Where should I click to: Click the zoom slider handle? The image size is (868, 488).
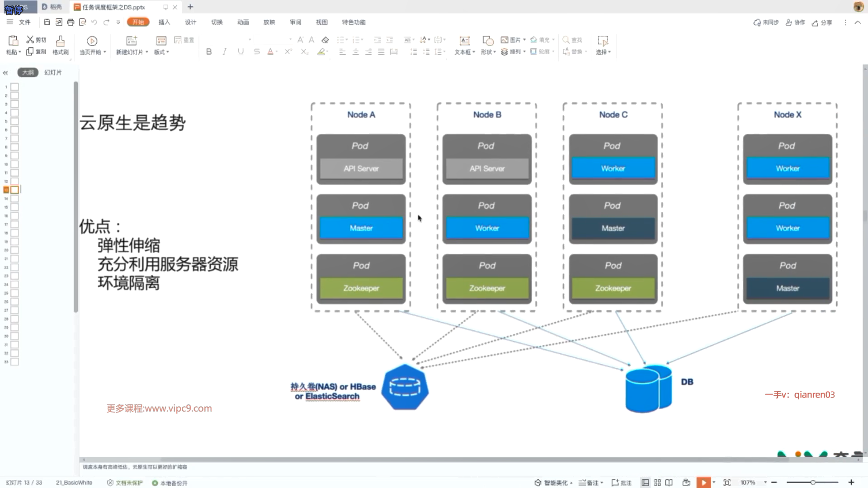[813, 483]
